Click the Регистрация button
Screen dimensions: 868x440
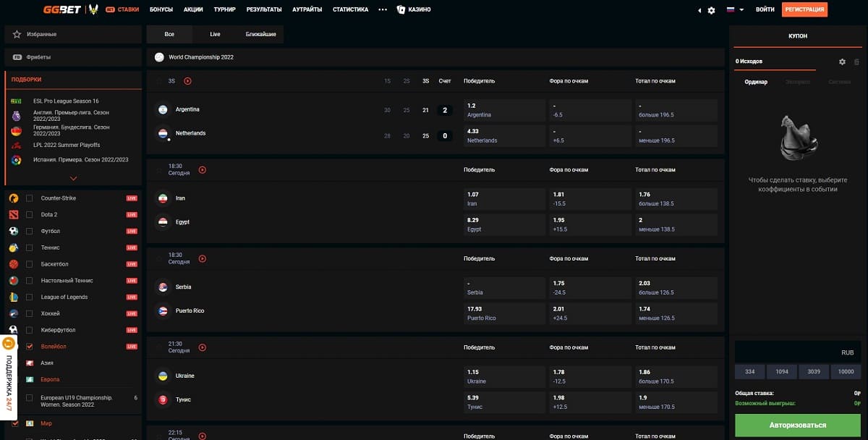(805, 9)
